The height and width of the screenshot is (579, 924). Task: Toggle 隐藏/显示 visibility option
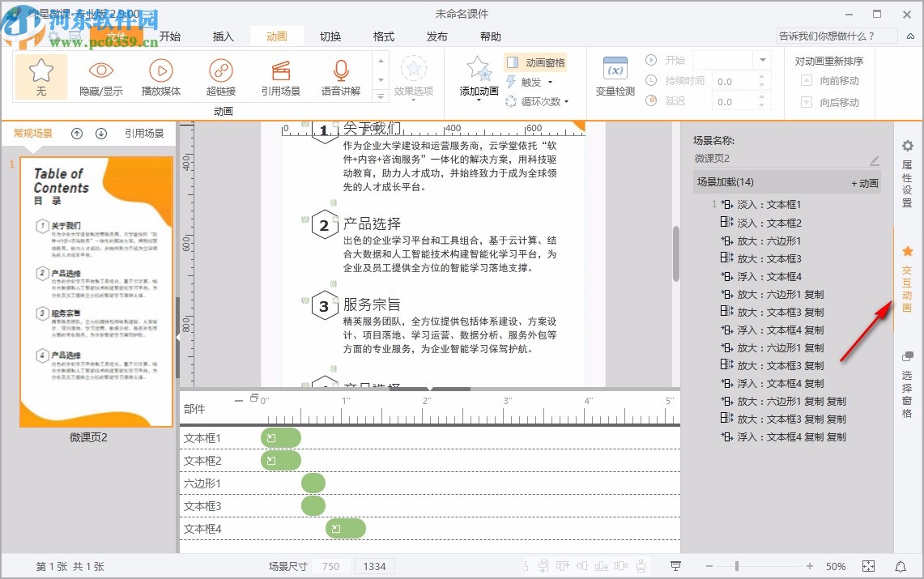click(x=101, y=77)
